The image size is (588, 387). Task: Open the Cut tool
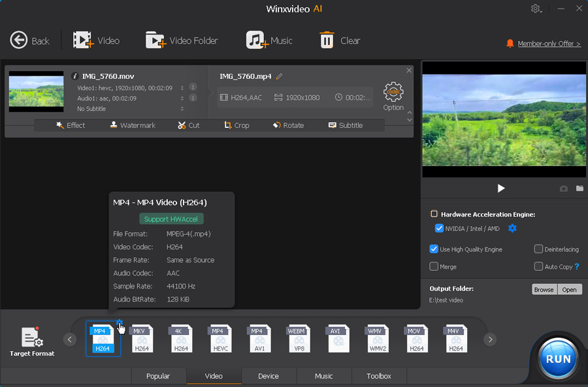pyautogui.click(x=189, y=125)
